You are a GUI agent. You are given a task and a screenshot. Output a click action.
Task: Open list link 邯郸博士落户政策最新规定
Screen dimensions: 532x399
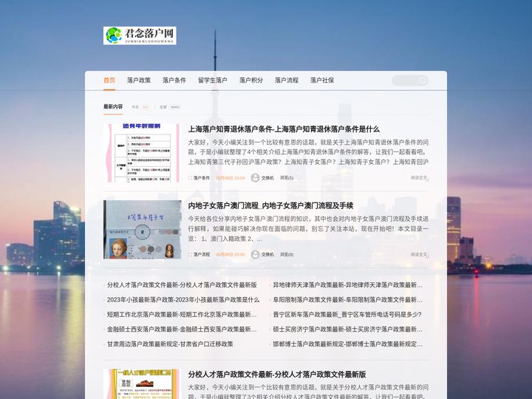348,344
